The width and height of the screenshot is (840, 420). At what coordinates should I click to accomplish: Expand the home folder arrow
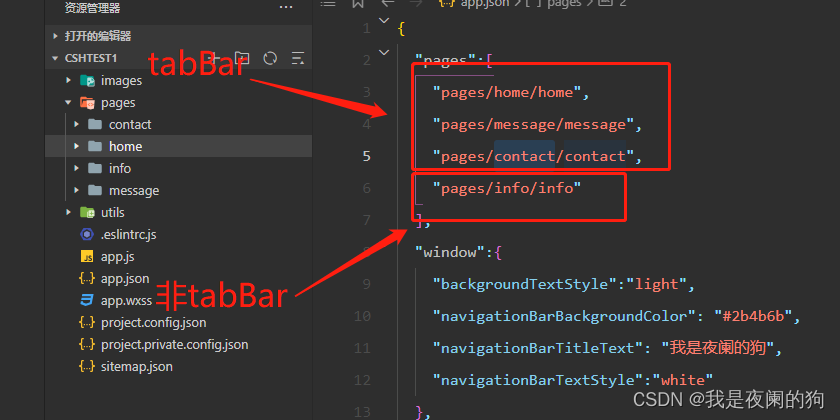pyautogui.click(x=77, y=146)
